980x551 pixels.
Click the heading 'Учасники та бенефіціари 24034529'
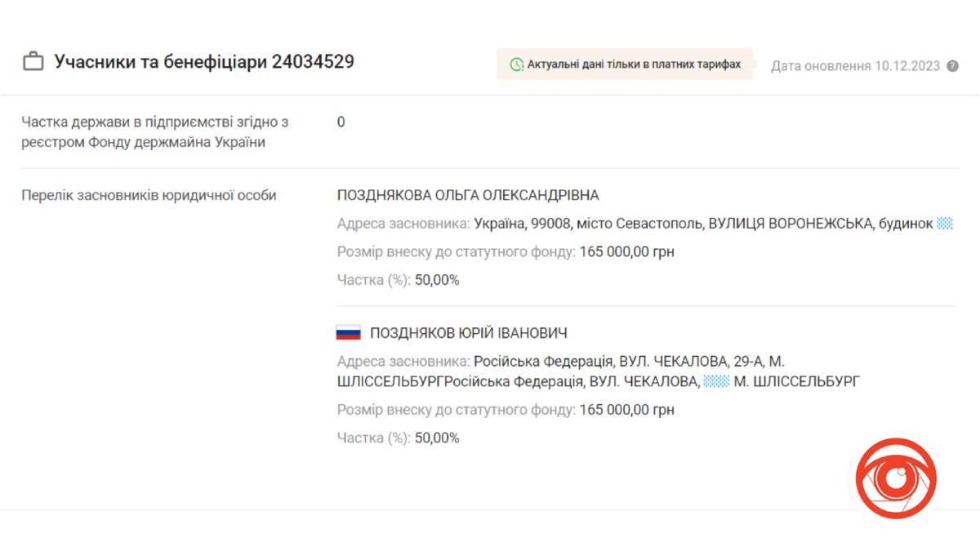[204, 62]
